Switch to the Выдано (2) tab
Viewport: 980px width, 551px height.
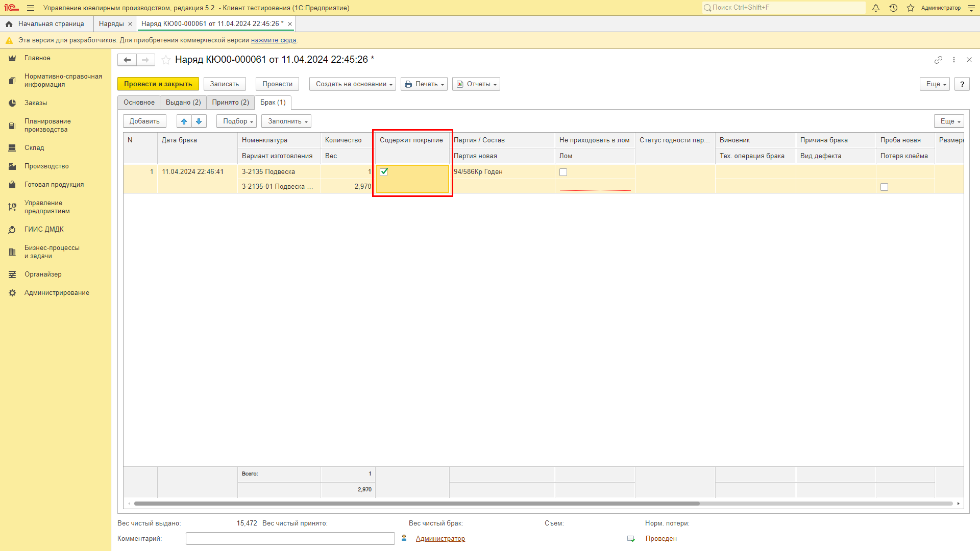point(183,103)
